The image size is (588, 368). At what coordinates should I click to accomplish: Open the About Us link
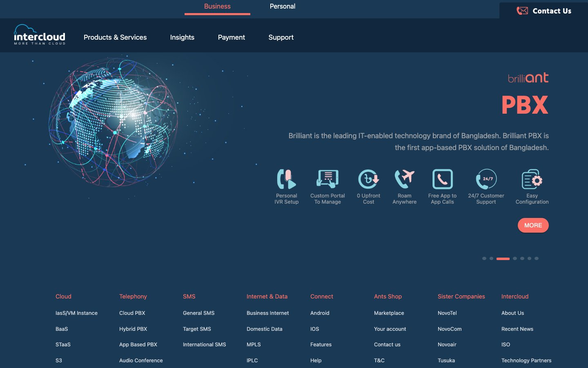(x=513, y=313)
